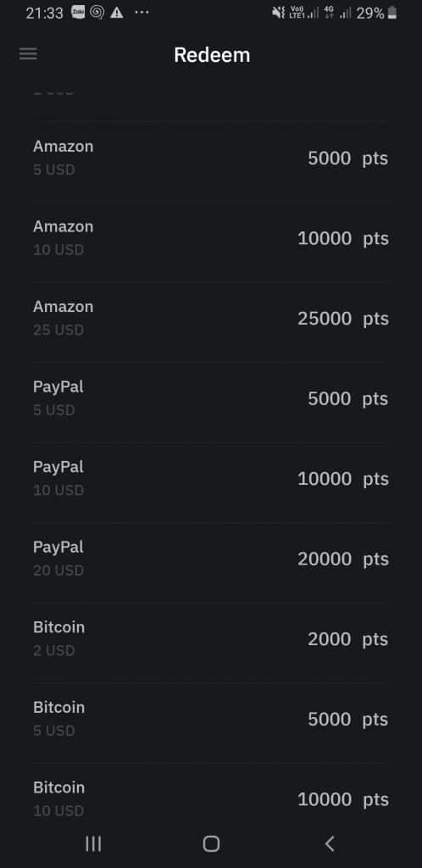This screenshot has width=422, height=868.
Task: Tap Android back navigation arrow
Action: (330, 843)
